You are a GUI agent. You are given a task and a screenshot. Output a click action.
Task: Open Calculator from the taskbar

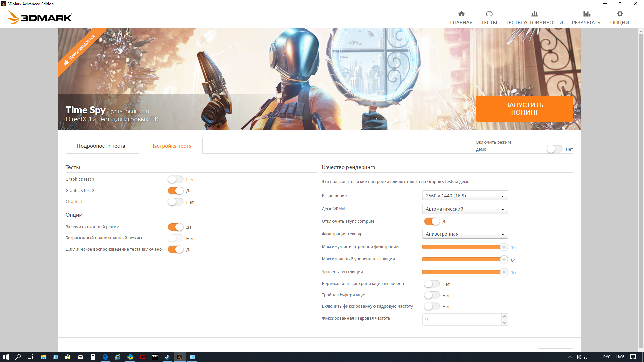tap(93, 357)
